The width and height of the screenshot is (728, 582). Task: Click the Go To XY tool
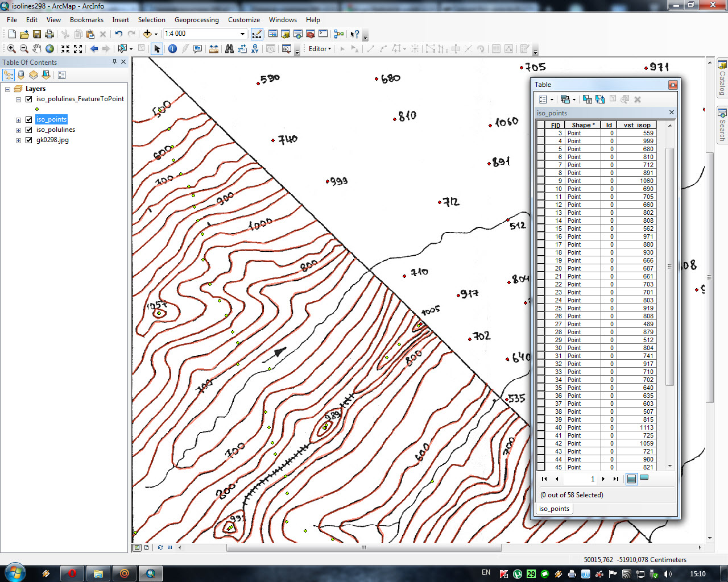255,49
